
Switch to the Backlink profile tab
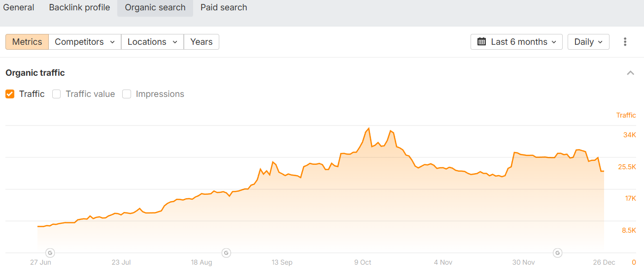click(x=79, y=7)
